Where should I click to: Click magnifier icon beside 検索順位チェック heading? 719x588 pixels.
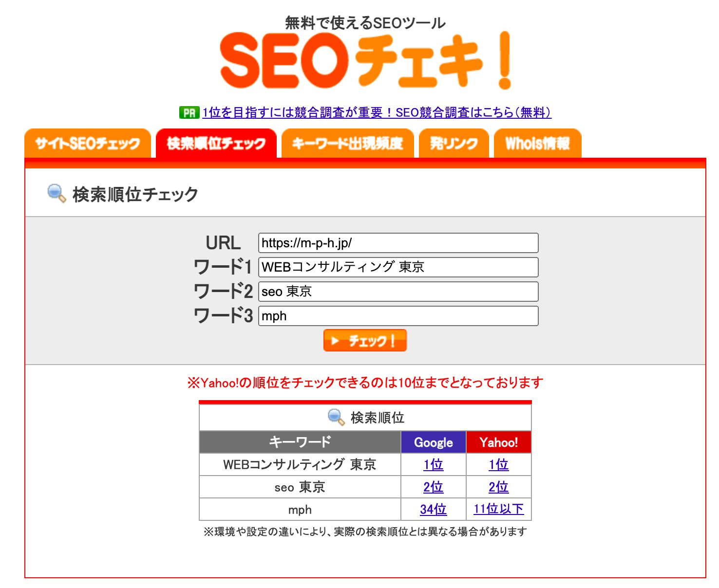[57, 194]
